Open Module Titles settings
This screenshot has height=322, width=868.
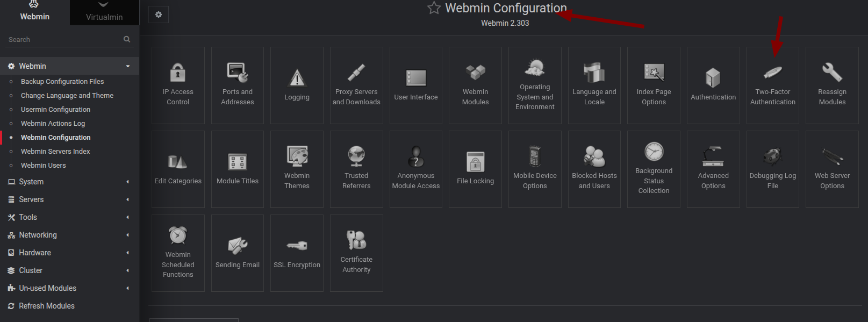pos(238,169)
